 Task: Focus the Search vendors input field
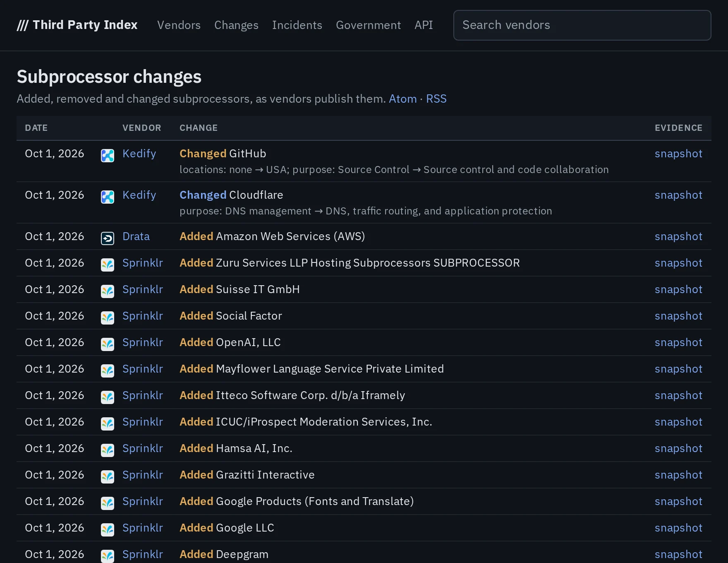coord(582,25)
